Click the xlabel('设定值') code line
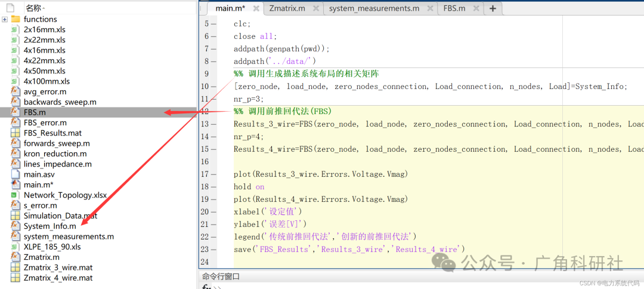 pos(268,212)
